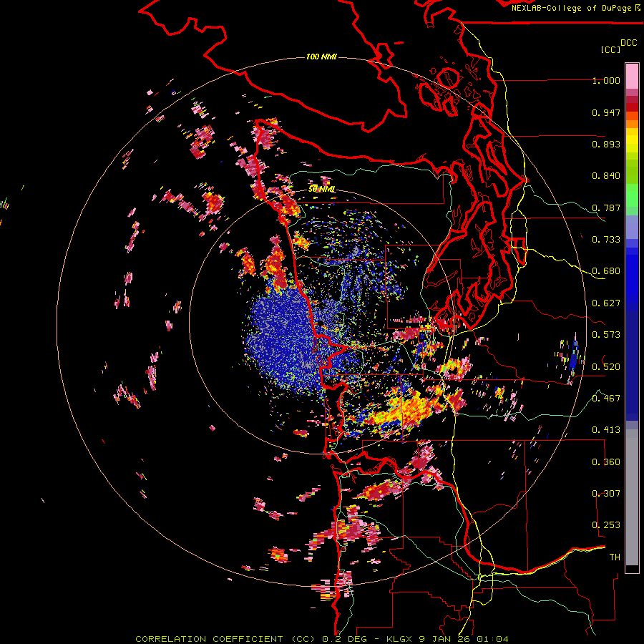The height and width of the screenshot is (644, 644).
Task: Click the 0.573 color scale value
Action: click(606, 335)
